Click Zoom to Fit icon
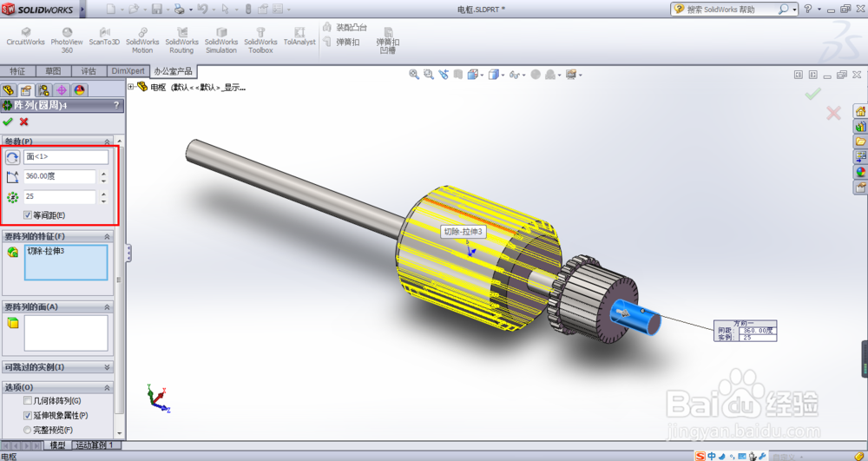 [413, 74]
